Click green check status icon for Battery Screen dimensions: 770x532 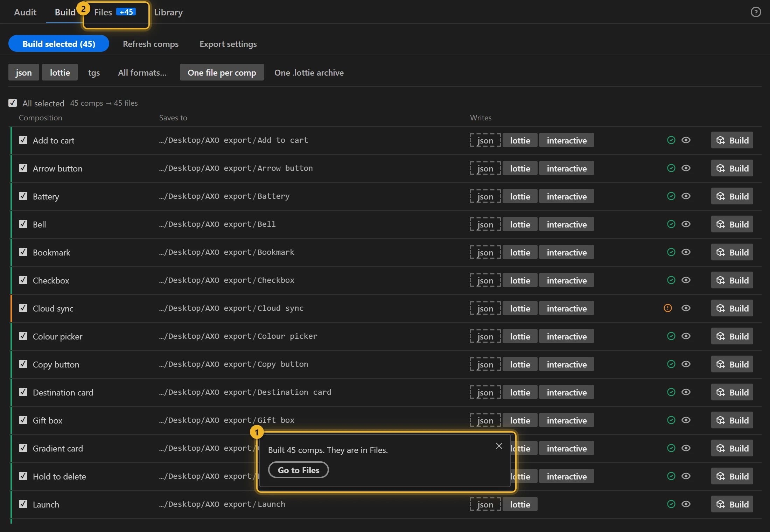pos(671,196)
